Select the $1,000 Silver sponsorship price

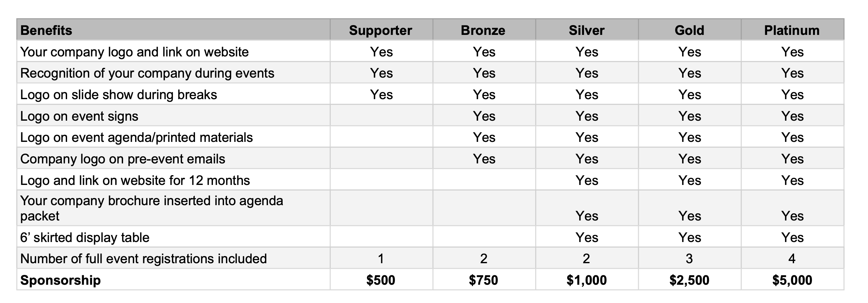586,280
